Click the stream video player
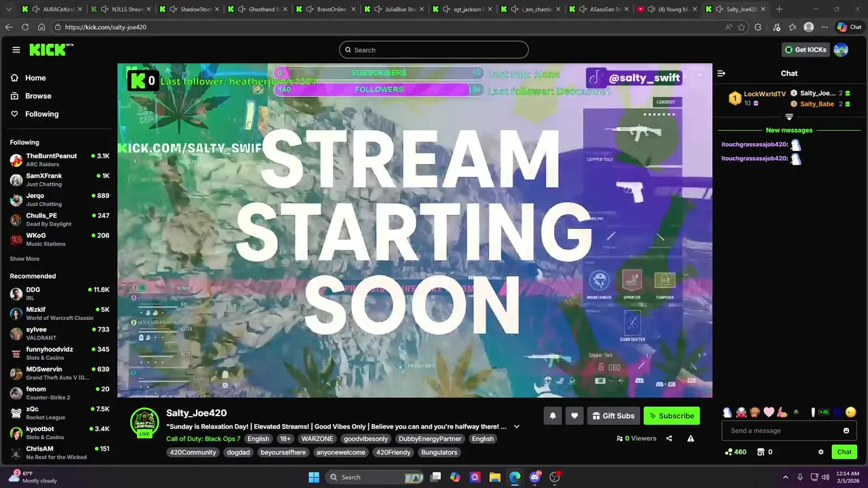 tap(415, 230)
